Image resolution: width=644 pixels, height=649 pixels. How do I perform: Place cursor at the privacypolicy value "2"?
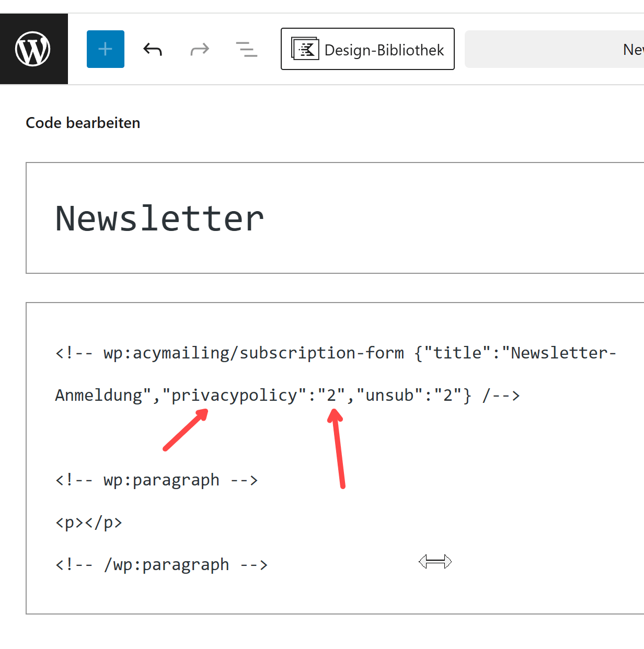[x=331, y=396]
